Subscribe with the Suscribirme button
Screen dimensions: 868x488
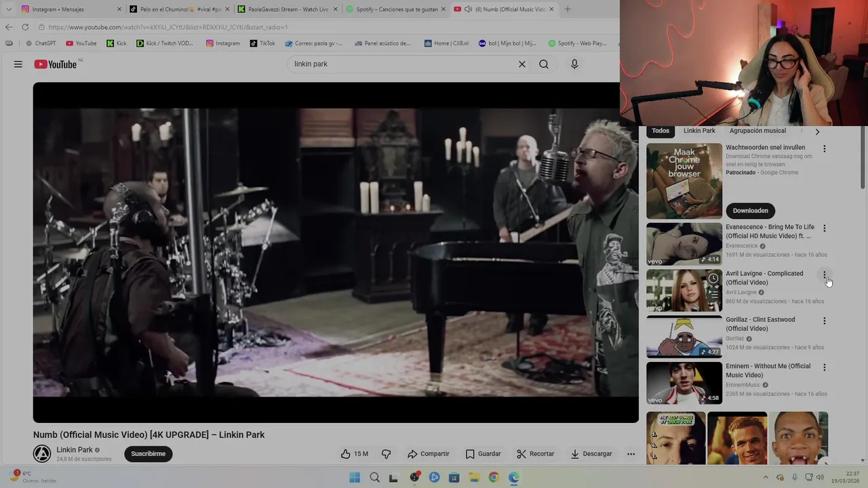pos(149,454)
